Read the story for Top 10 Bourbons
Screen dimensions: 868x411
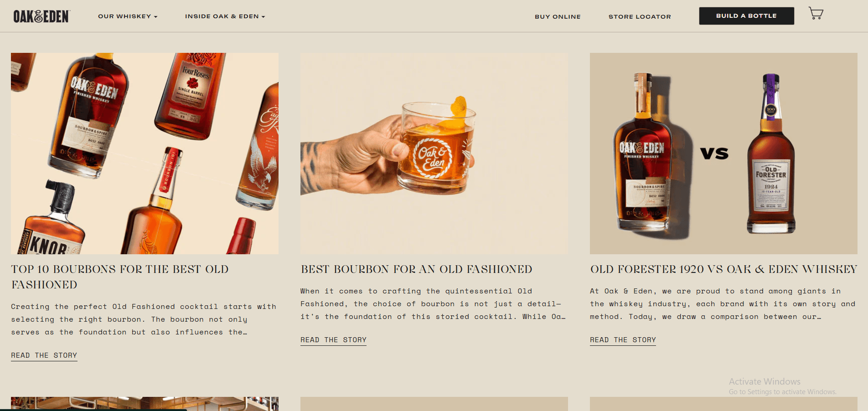click(44, 356)
